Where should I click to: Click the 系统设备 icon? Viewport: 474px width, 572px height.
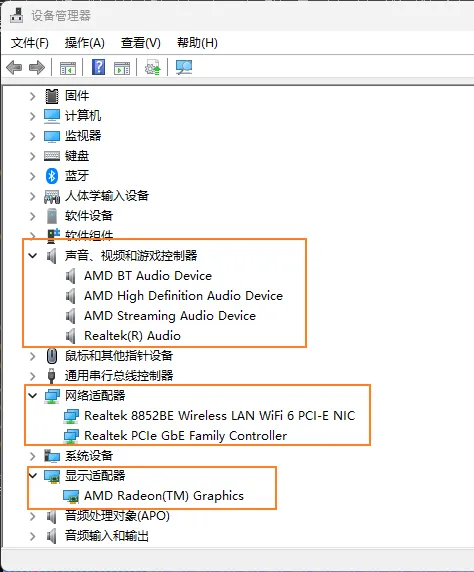coord(52,456)
